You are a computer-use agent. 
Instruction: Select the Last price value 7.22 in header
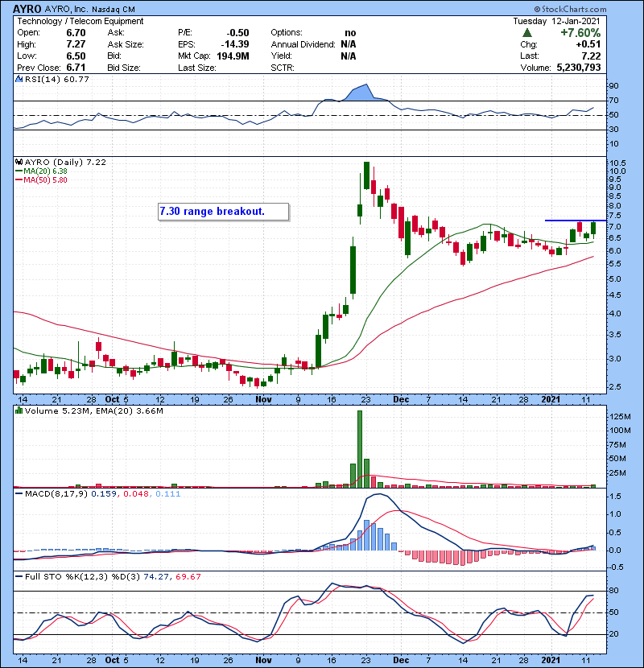(591, 56)
